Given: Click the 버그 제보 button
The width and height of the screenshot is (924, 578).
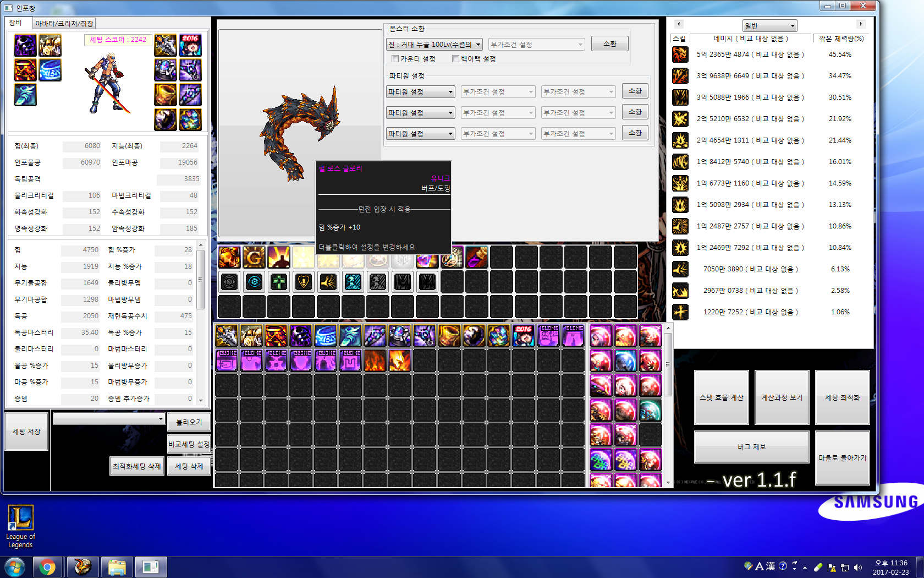Looking at the screenshot, I should [x=752, y=447].
